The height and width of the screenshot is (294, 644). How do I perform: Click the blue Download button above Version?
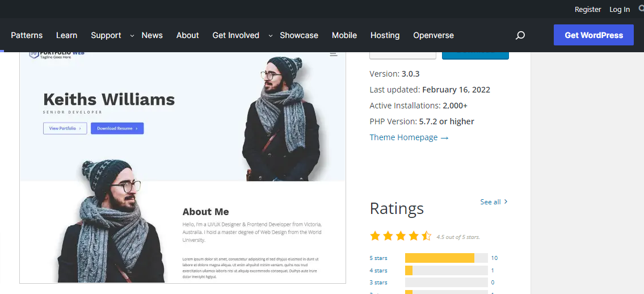475,56
